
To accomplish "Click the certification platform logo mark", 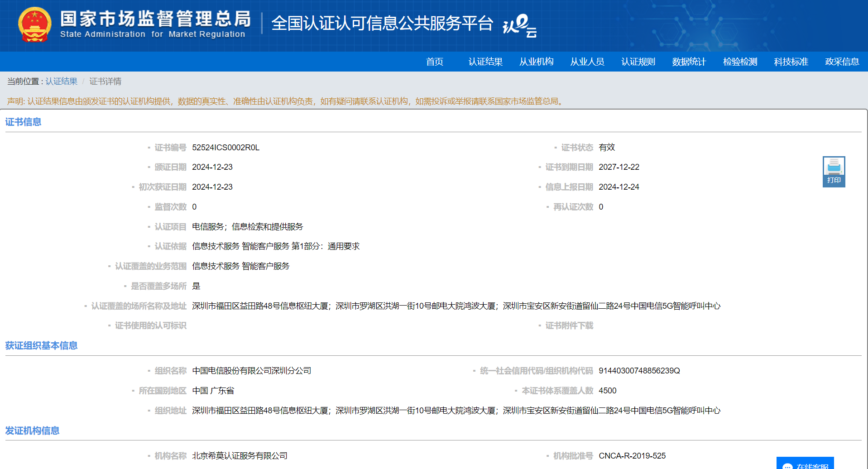I will tap(519, 25).
